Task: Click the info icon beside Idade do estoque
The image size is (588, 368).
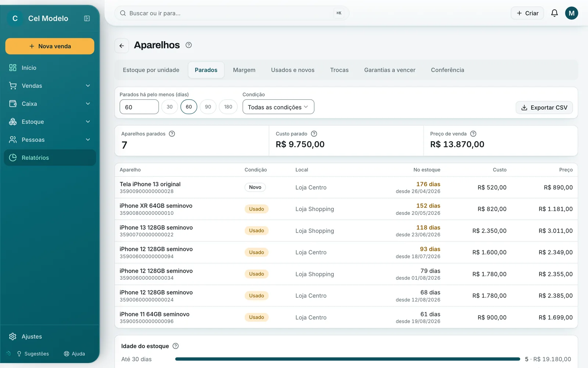Action: (176, 346)
